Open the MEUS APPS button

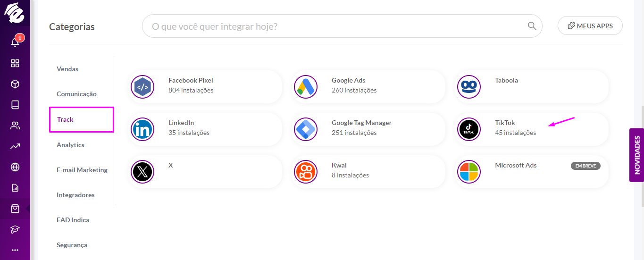pos(590,26)
